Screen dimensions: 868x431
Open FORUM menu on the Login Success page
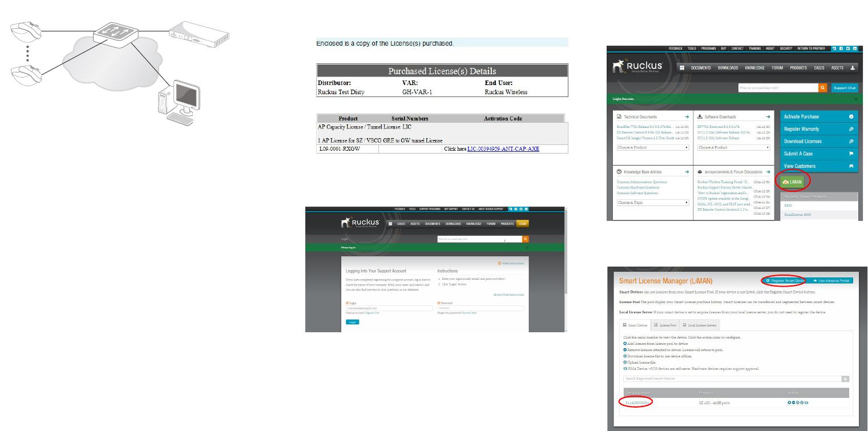coord(777,68)
